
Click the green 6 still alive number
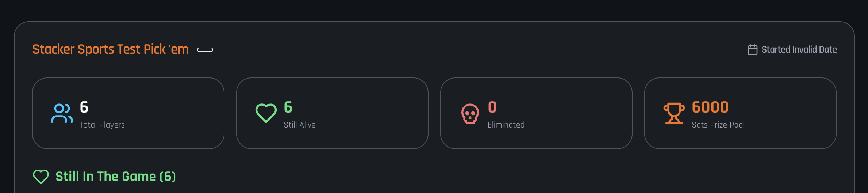tap(288, 107)
